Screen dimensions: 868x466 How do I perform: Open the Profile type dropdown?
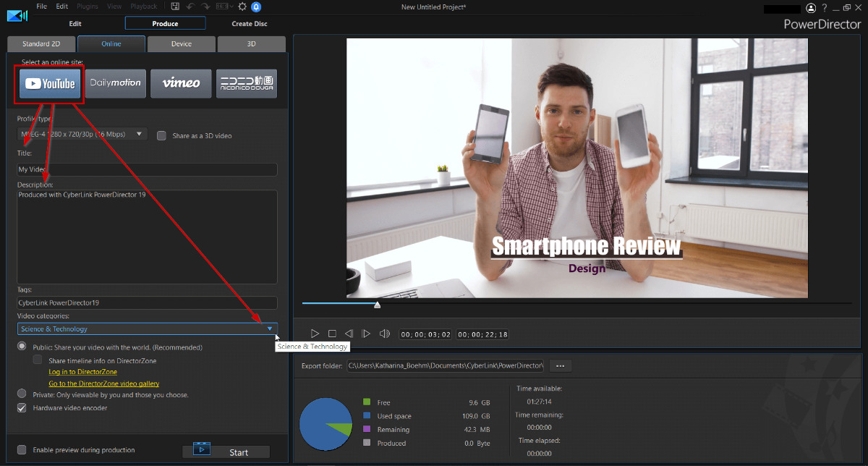(82, 134)
